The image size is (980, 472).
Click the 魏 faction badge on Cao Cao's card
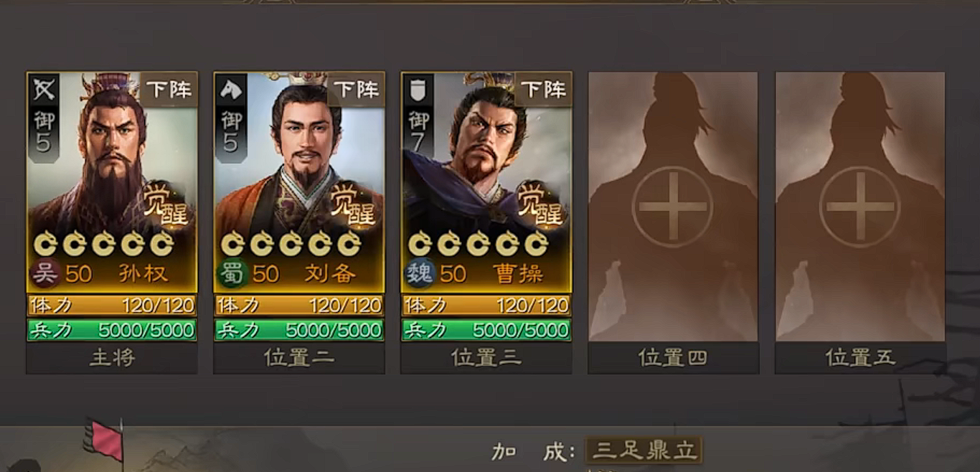(420, 273)
